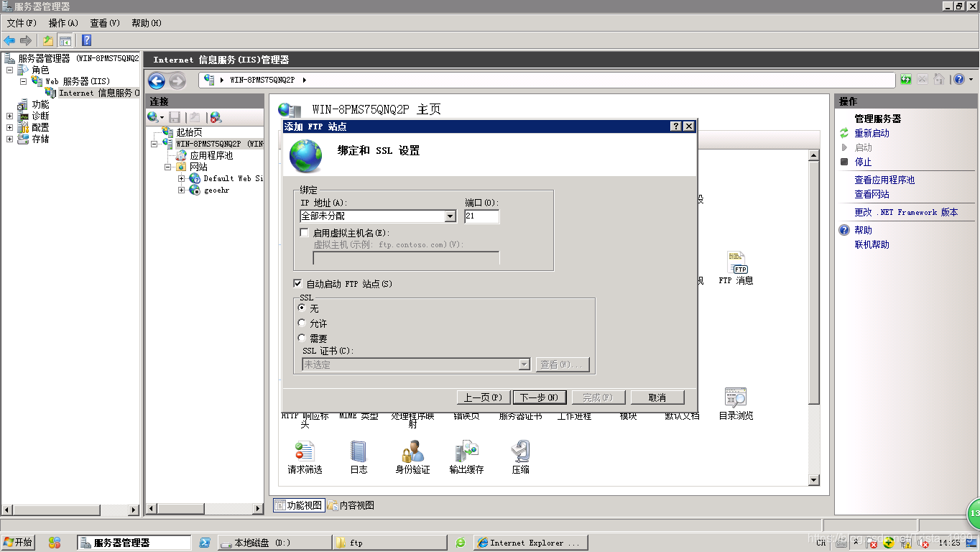Viewport: 980px width, 552px height.
Task: Click the 下一步(N) button
Action: click(540, 397)
